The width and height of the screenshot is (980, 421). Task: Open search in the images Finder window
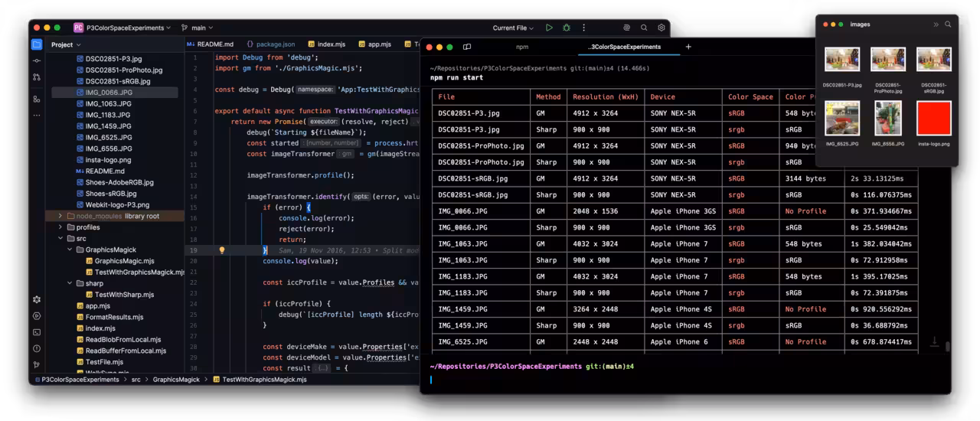948,24
